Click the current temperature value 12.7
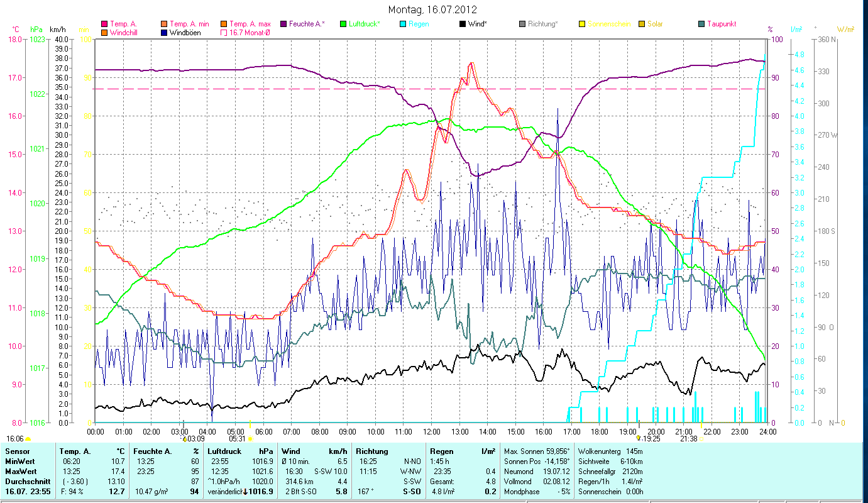The height and width of the screenshot is (503, 868). point(118,492)
